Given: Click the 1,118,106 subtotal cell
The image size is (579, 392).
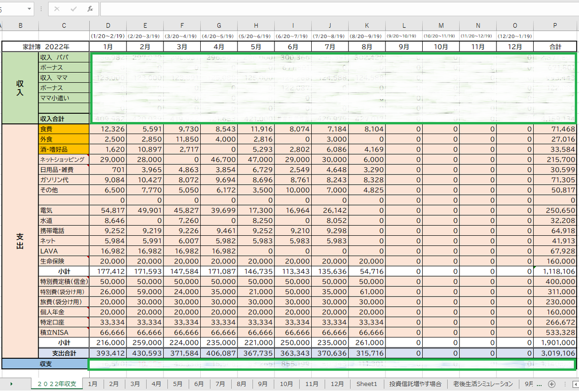Looking at the screenshot, I should [556, 271].
